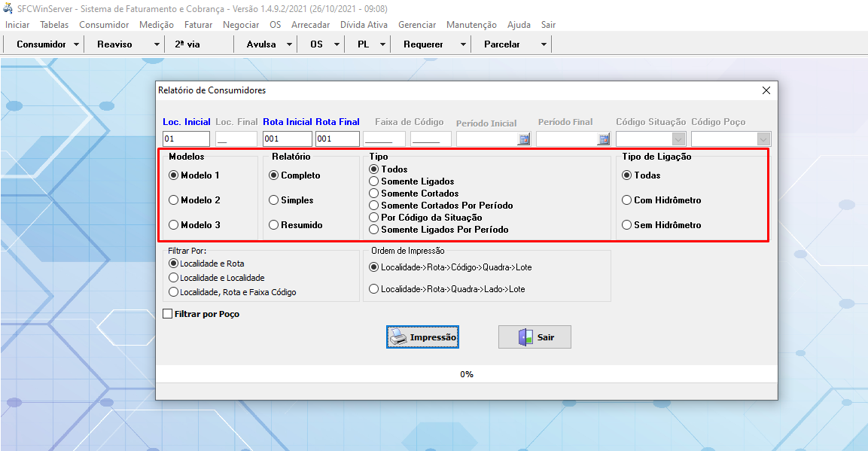
Task: Expand the Consumidor toolbar dropdown arrow
Action: pos(77,44)
